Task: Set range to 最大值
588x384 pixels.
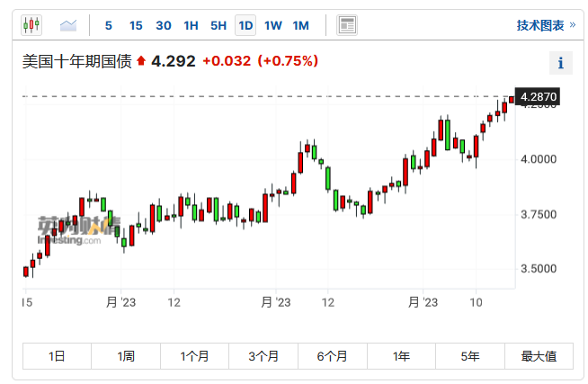Action: click(539, 356)
